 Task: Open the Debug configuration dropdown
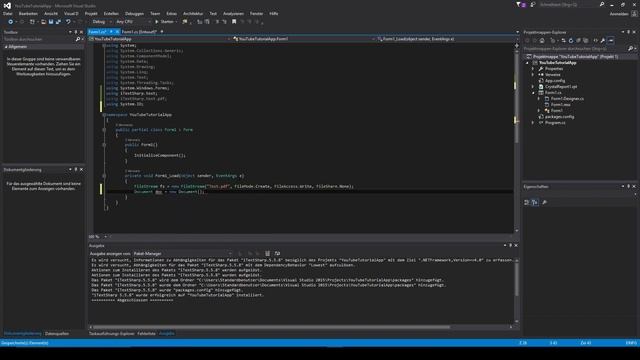pos(102,22)
